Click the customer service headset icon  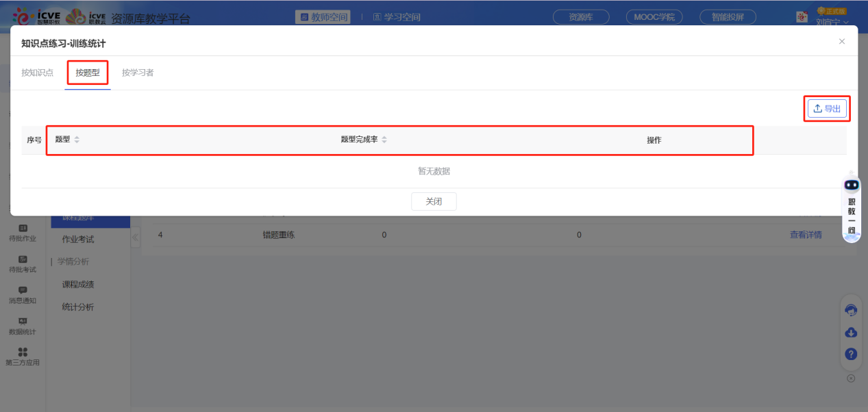coord(851,311)
